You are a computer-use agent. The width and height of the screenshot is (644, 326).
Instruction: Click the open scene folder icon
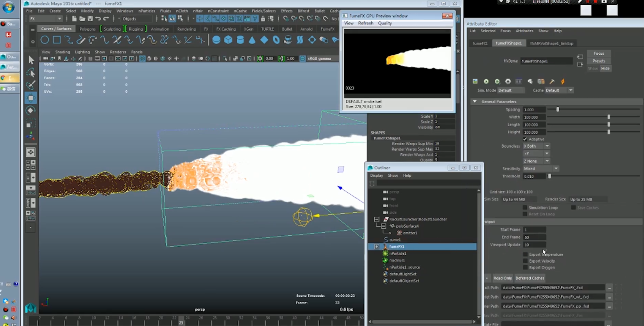point(82,18)
